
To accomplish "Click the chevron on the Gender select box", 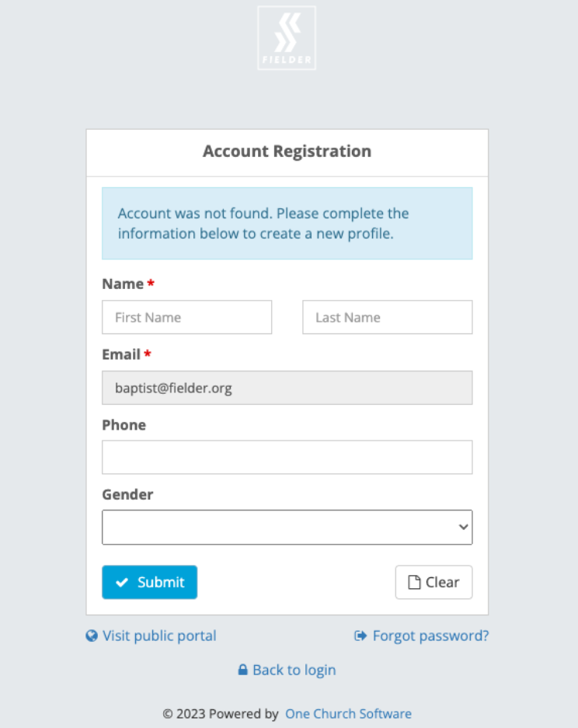I will pos(463,527).
